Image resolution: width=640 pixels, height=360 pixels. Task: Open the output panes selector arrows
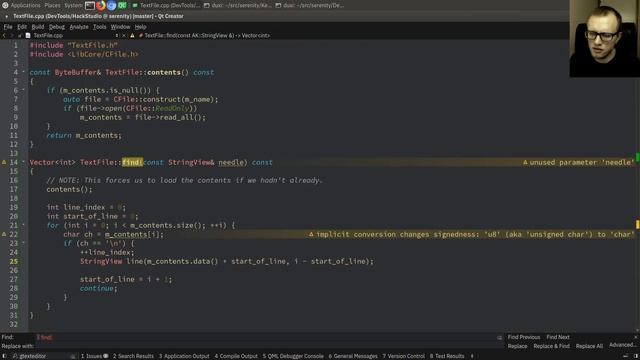[x=472, y=356]
